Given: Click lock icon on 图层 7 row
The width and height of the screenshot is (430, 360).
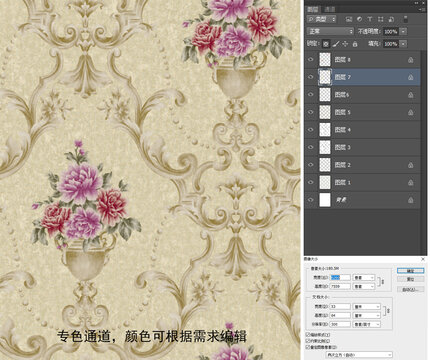Looking at the screenshot, I should click(x=410, y=77).
